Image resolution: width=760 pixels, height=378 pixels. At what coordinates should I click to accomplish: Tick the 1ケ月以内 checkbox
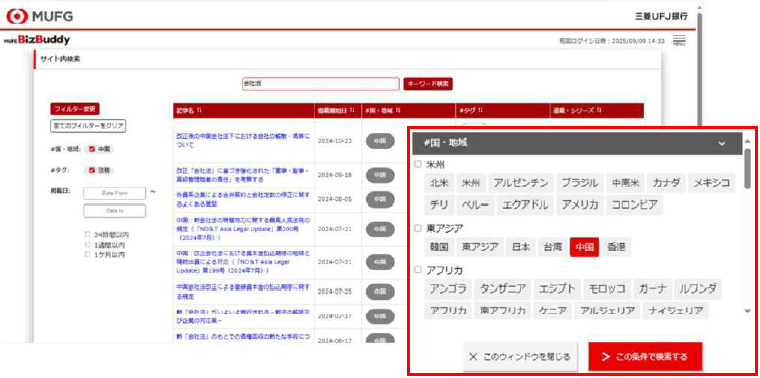coord(88,254)
